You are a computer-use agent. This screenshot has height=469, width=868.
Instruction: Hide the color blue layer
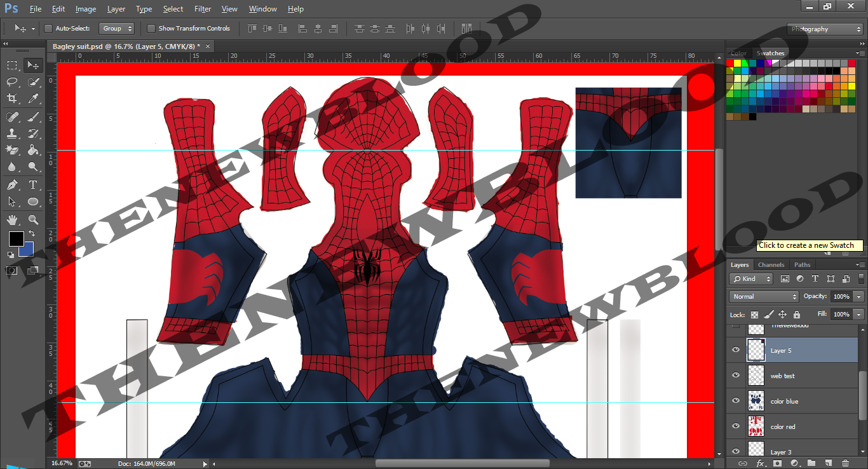pos(736,401)
